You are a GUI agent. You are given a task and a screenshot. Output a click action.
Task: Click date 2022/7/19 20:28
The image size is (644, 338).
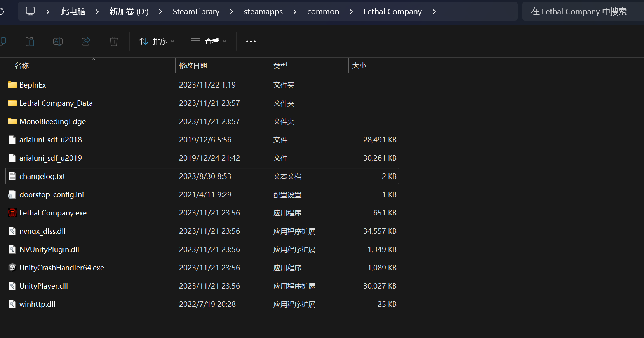(x=207, y=304)
